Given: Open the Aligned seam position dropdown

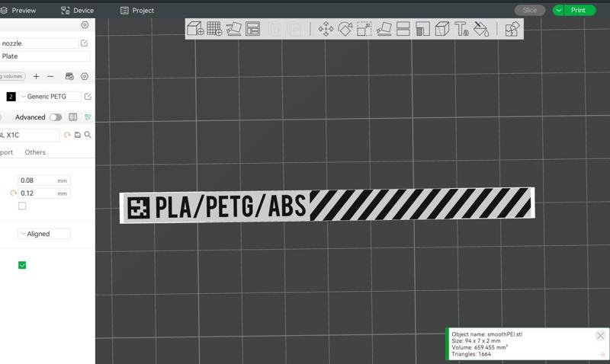Looking at the screenshot, I should pyautogui.click(x=44, y=234).
